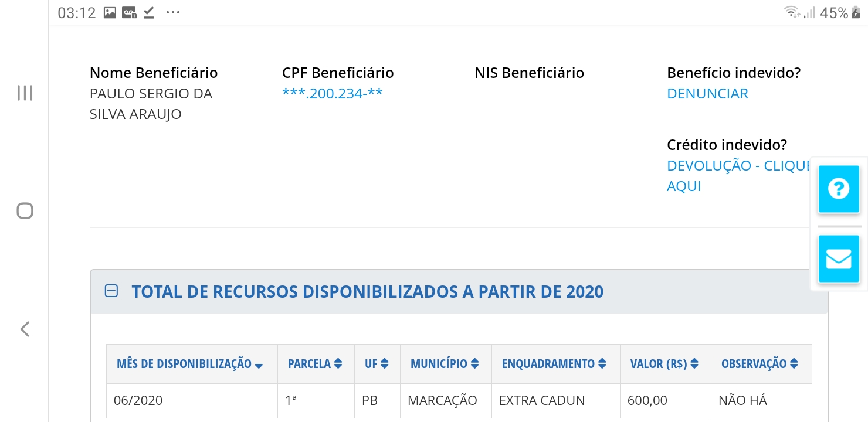This screenshot has height=422, width=868.
Task: Click the blue envelope contact button
Action: [x=839, y=258]
